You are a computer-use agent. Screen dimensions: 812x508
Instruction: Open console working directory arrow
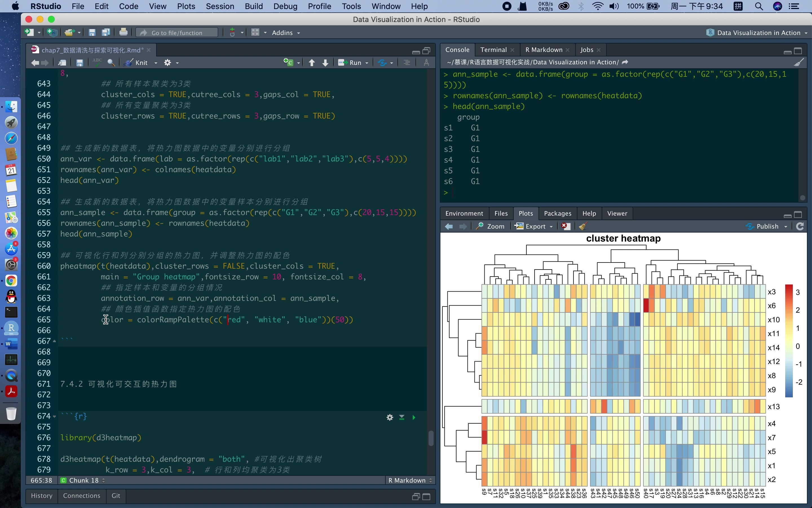(x=625, y=62)
